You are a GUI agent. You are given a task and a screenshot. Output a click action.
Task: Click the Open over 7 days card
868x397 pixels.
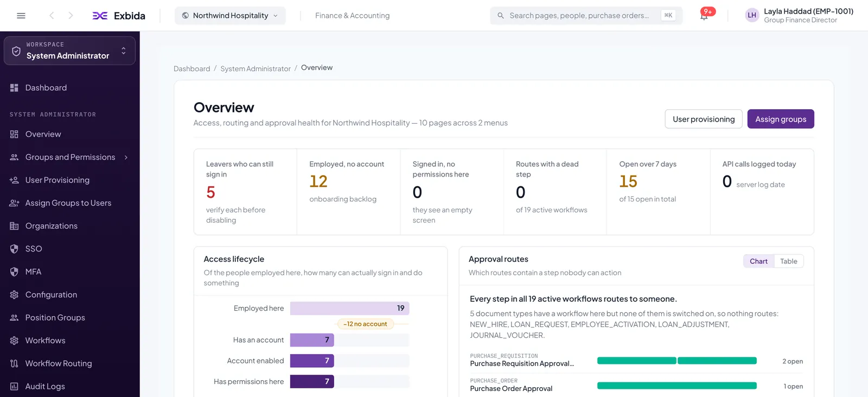pos(658,192)
